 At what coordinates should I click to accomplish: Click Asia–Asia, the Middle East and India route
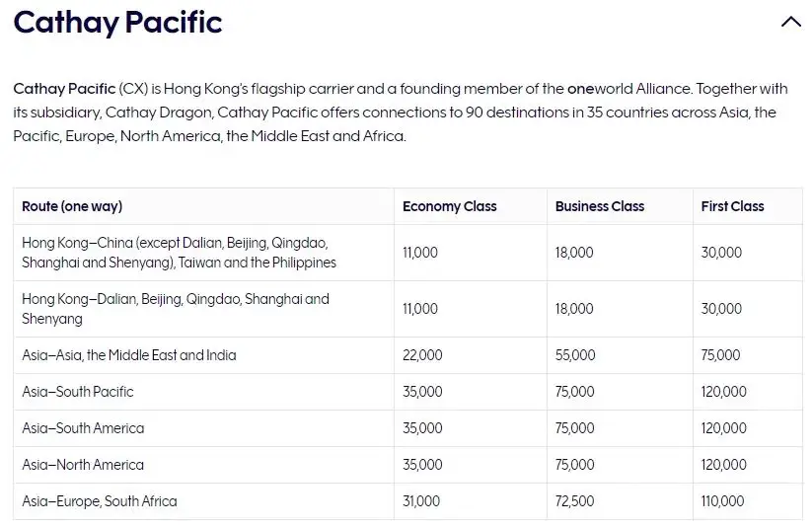(129, 355)
